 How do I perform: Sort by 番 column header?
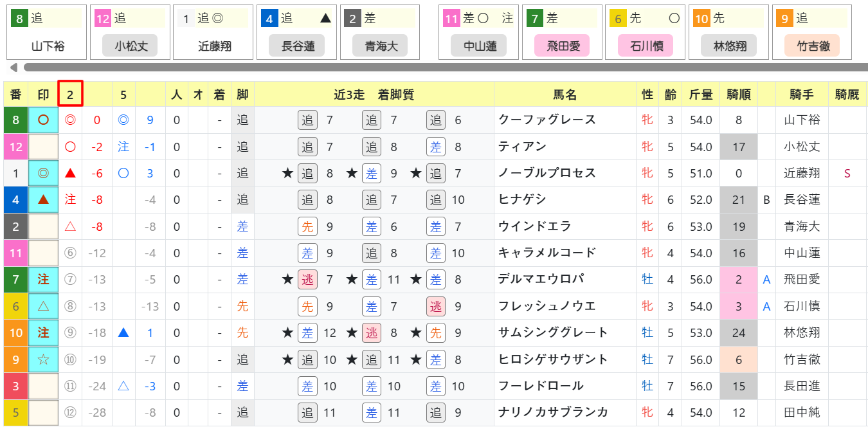point(16,95)
